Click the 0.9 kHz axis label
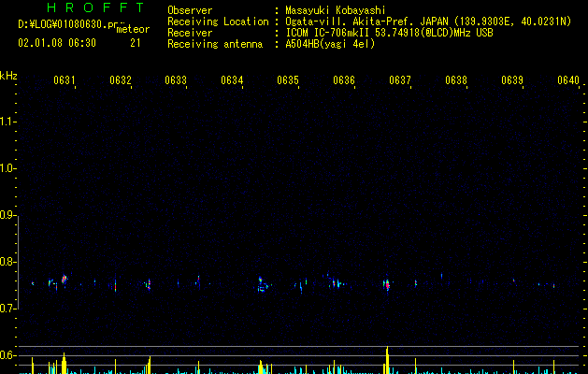Screen dimensions: 588x374 click(7, 215)
